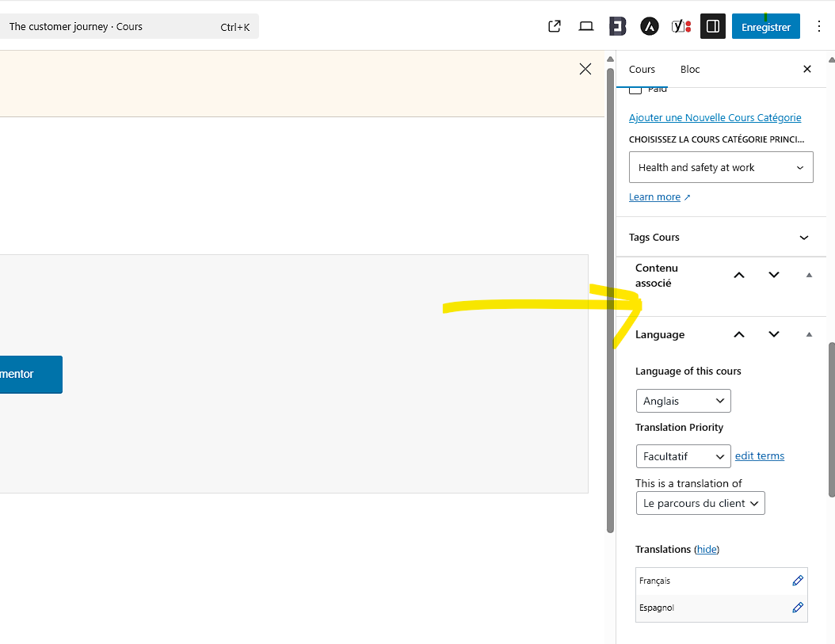
Task: Click the Enregistrer save button
Action: pos(765,26)
